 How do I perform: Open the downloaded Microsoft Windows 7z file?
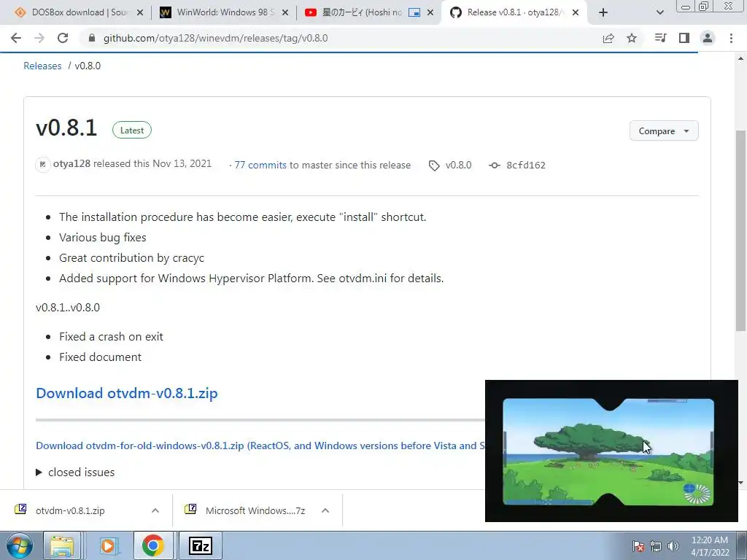[255, 510]
